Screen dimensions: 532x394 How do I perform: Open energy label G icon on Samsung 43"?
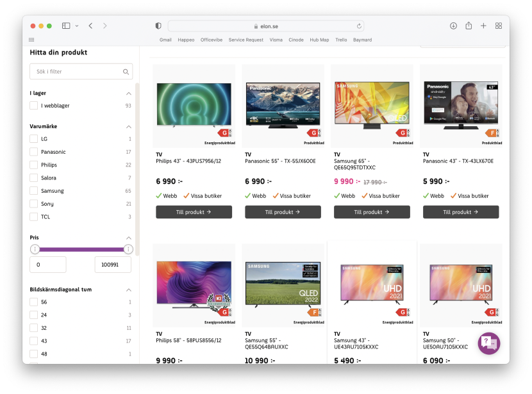[x=403, y=312]
